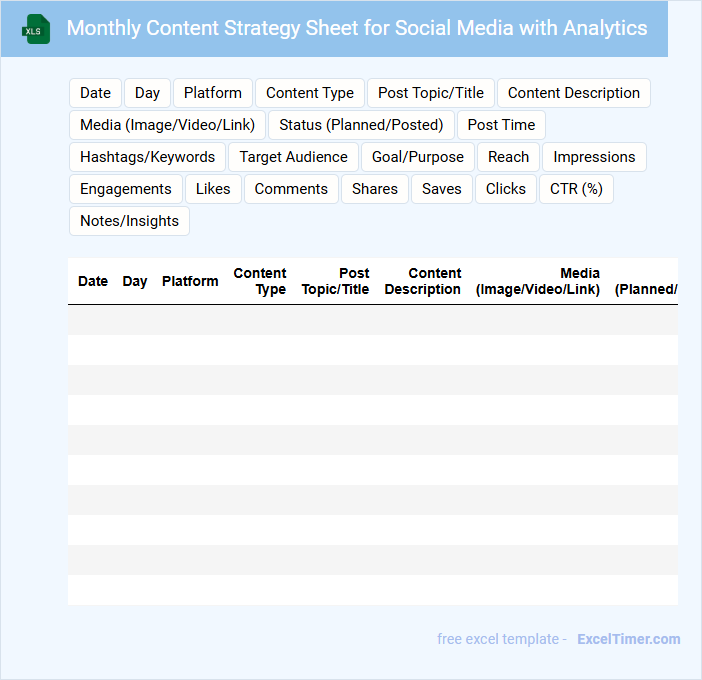Click the Platform column header in table
This screenshot has width=702, height=680.
tap(190, 281)
